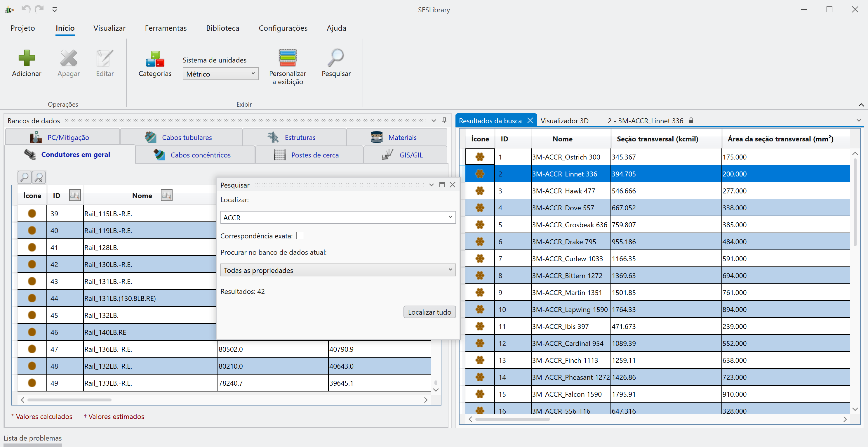868x447 pixels.
Task: Click Personalizar a exibição icon
Action: (287, 58)
